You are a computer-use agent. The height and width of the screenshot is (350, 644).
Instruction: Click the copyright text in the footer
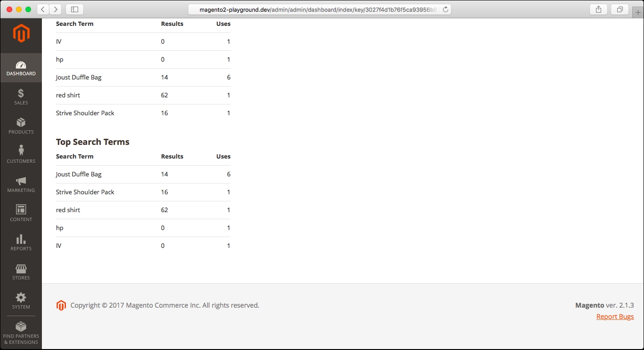point(165,305)
